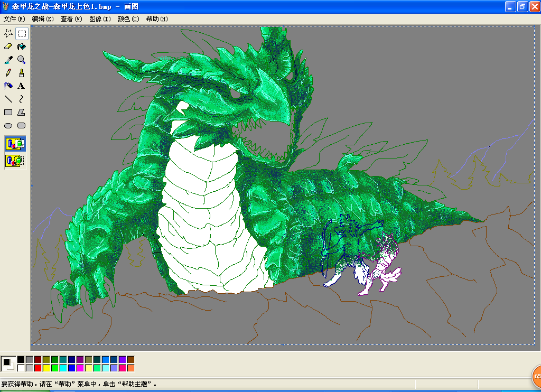
Task: Select the Brush tool
Action: [21, 73]
